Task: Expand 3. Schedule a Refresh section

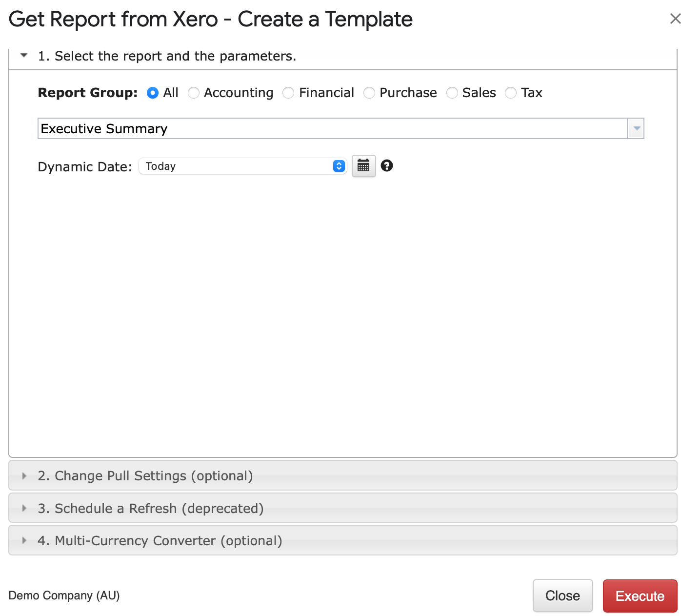Action: tap(343, 508)
